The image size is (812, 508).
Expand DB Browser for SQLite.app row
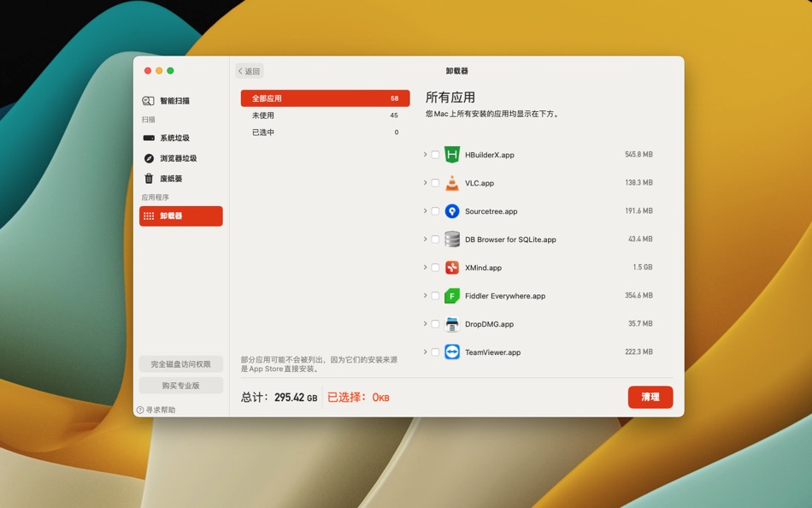click(425, 239)
